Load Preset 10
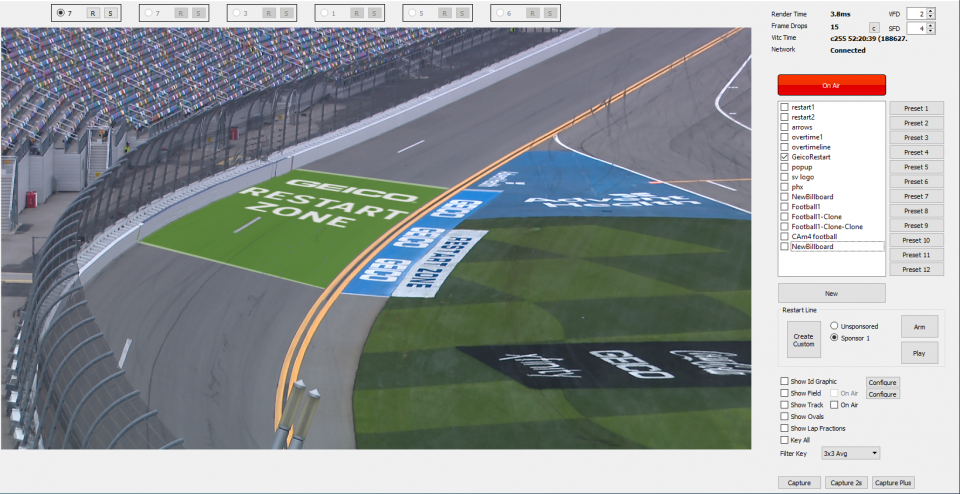960x494 pixels. [x=916, y=240]
